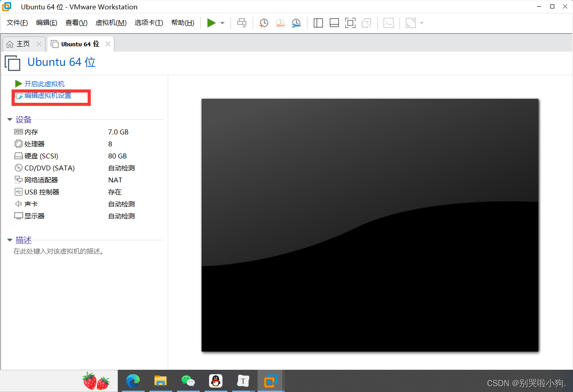The width and height of the screenshot is (573, 392).
Task: Select the 内存 device row
Action: 88,132
